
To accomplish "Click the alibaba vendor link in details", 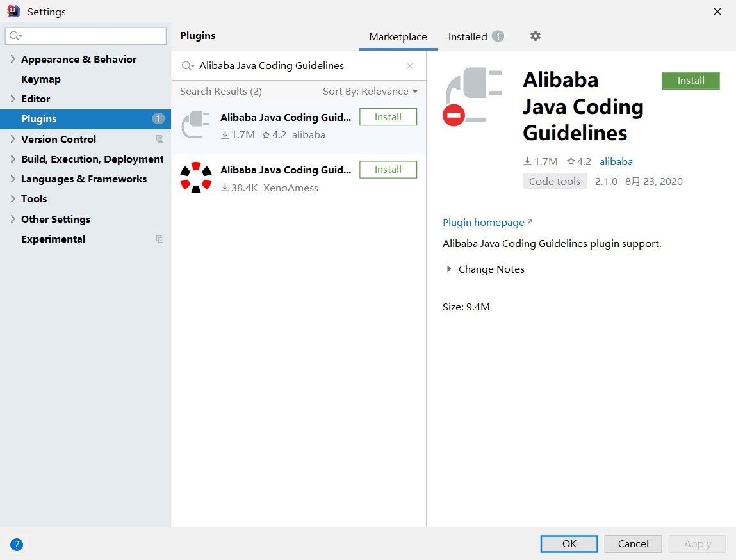I will coord(616,162).
